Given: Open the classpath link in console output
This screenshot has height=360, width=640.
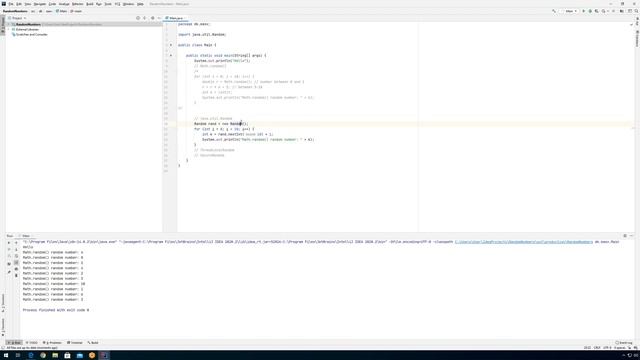Looking at the screenshot, I should tap(524, 242).
